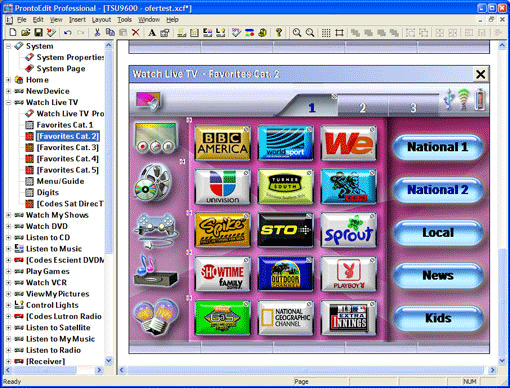510x388 pixels.
Task: Switch to favorites tab 2
Action: 362,108
